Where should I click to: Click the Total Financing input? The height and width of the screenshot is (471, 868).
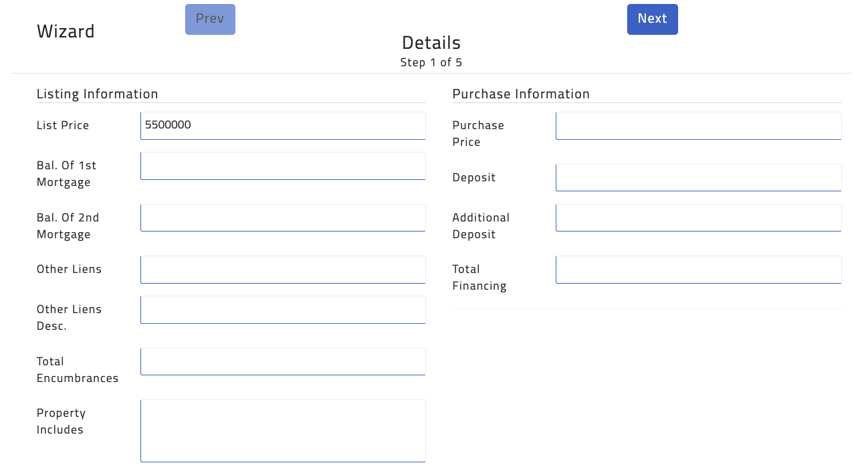pyautogui.click(x=697, y=269)
